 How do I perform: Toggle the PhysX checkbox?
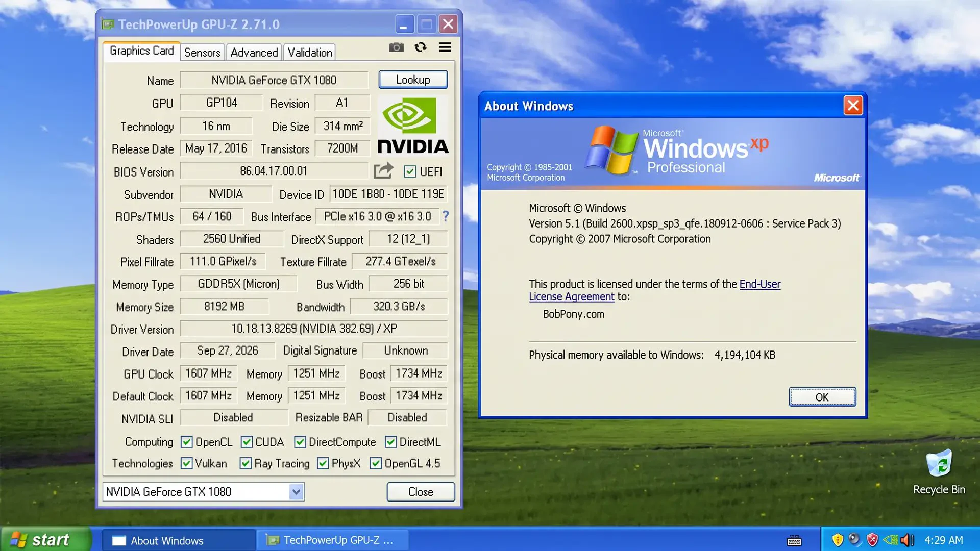[323, 463]
